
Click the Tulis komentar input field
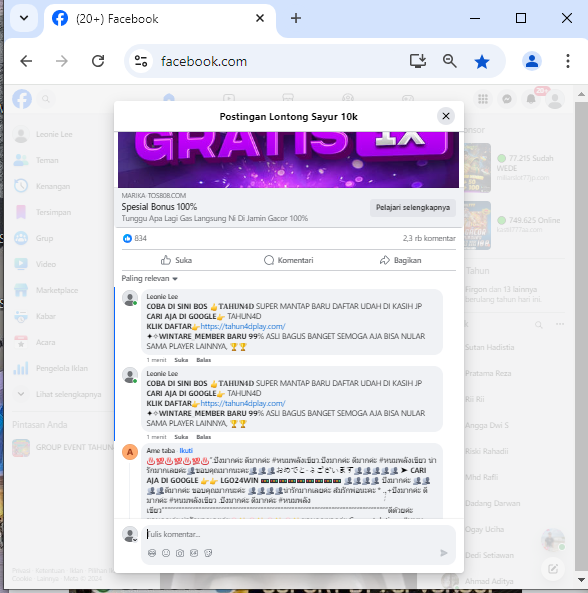[298, 534]
